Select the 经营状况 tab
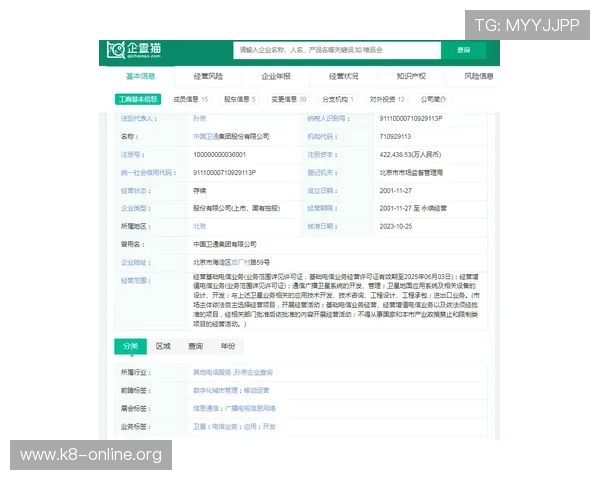This screenshot has width=600, height=480. [344, 76]
